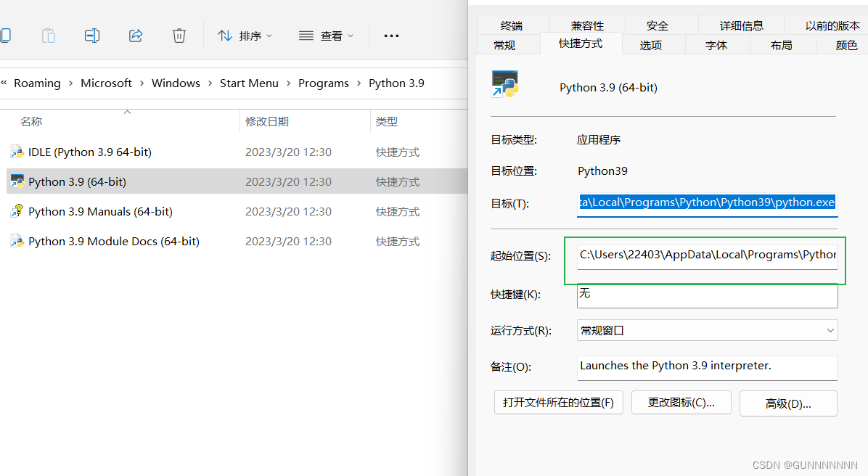Screen dimensions: 868x476
Task: Select Python 3.9 Manuals (64-bit) entry
Action: pos(100,211)
